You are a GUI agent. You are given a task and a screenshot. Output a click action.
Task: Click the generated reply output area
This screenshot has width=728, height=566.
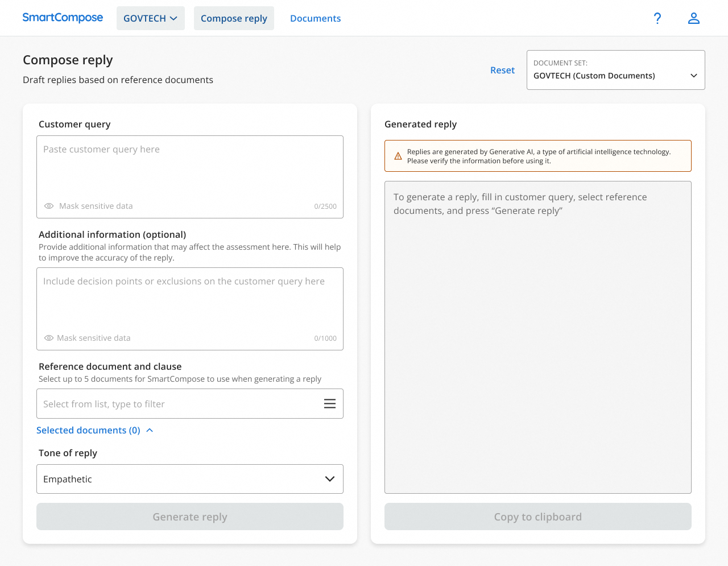(x=538, y=337)
